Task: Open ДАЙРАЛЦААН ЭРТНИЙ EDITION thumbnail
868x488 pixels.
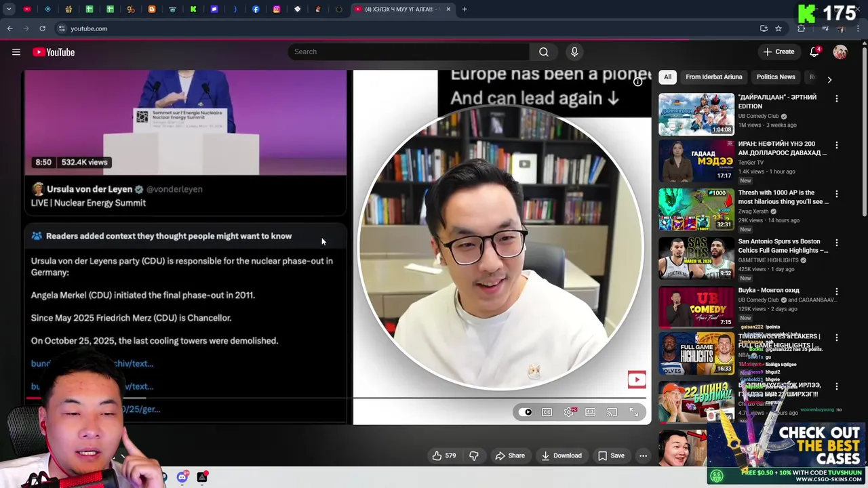Action: (696, 115)
